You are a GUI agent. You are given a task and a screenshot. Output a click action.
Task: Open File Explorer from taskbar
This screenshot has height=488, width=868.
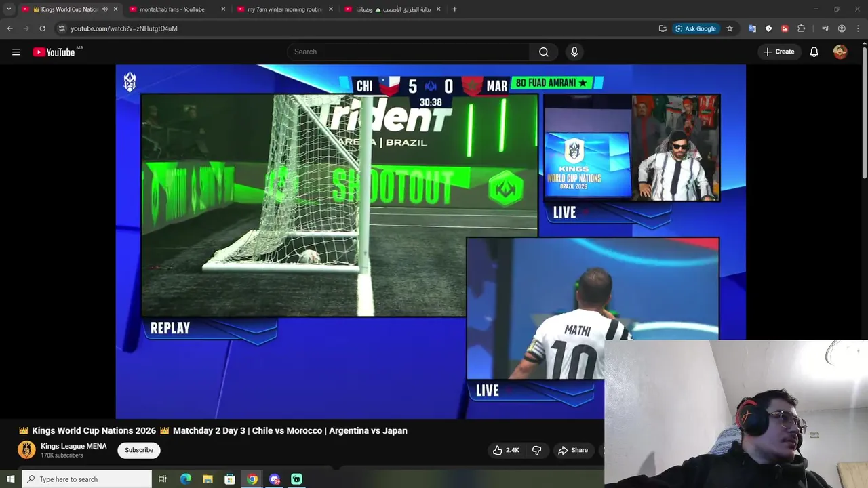click(x=208, y=479)
